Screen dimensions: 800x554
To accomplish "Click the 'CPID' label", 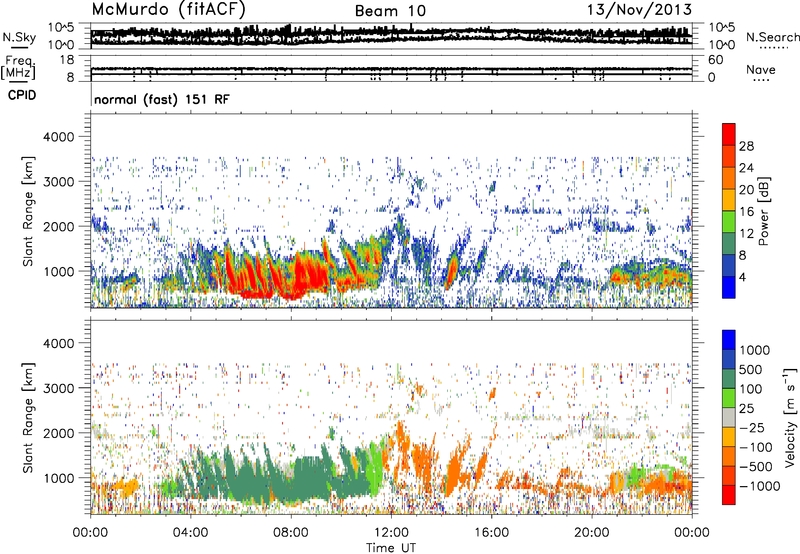I will (22, 95).
